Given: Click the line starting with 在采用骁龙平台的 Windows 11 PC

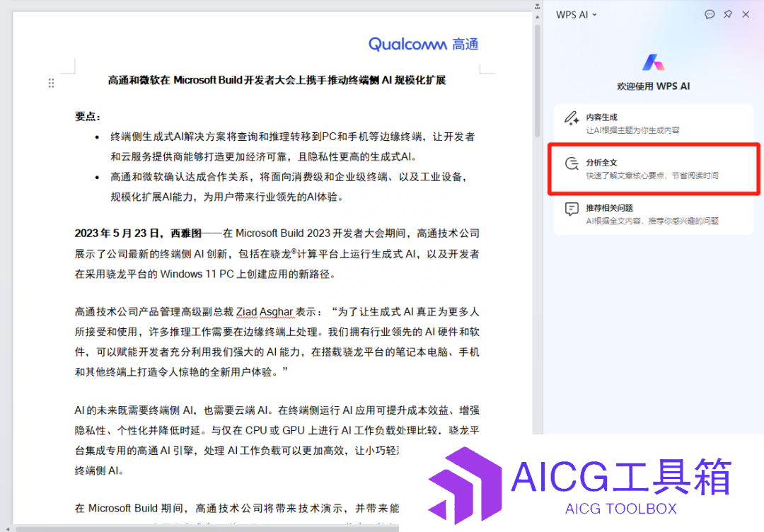Looking at the screenshot, I should (205, 274).
